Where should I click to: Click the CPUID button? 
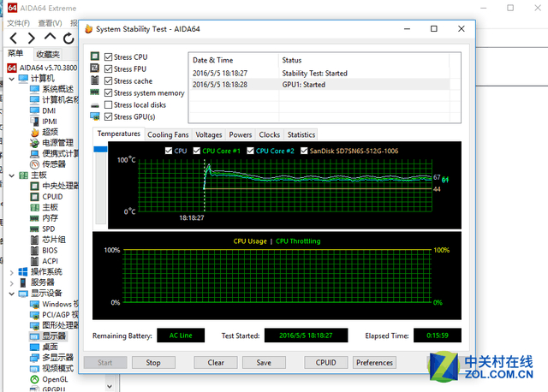326,363
